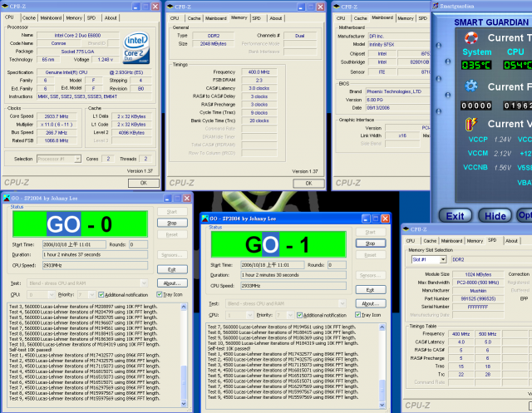Viewport: 532px width, 413px height.
Task: Open the Processor #1 selection dropdown
Action: point(77,159)
